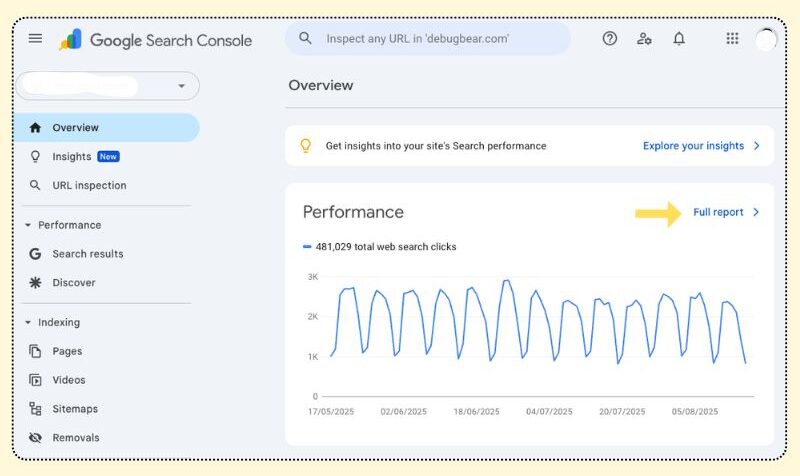Image resolution: width=800 pixels, height=476 pixels.
Task: Open Pages in the sidebar
Action: [67, 351]
